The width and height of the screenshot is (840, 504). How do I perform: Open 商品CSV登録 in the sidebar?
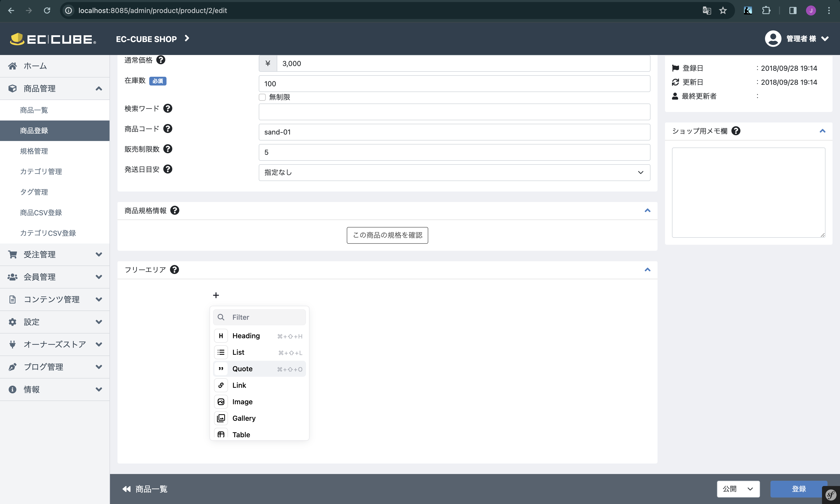[x=55, y=212]
